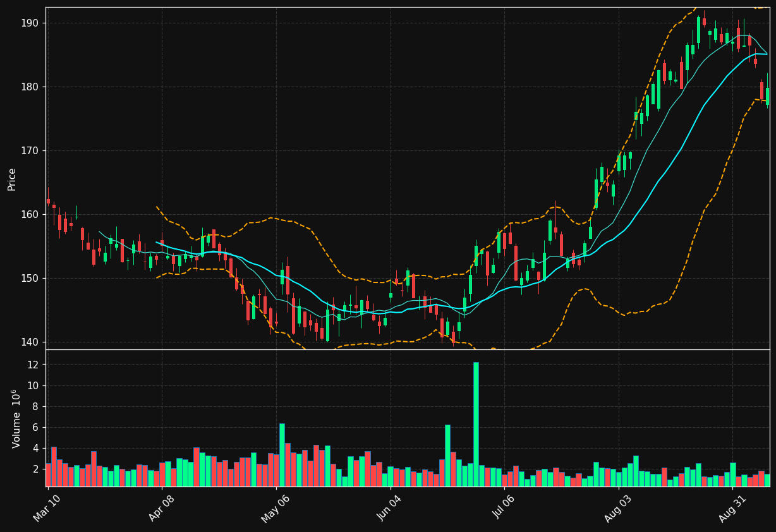Click the 2 volume axis label
776x532 pixels.
(35, 469)
